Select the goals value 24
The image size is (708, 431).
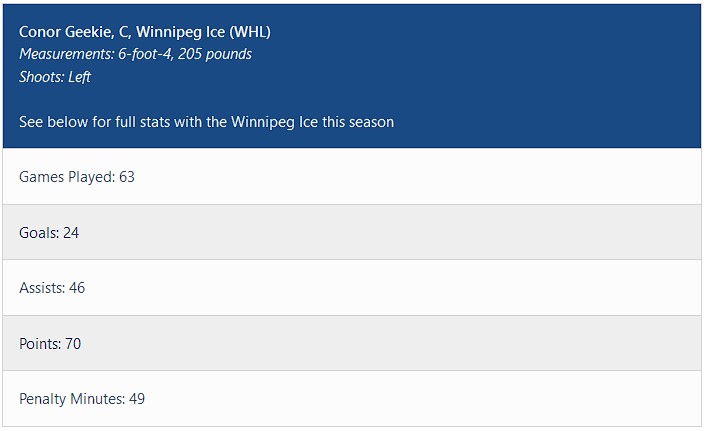(x=71, y=233)
